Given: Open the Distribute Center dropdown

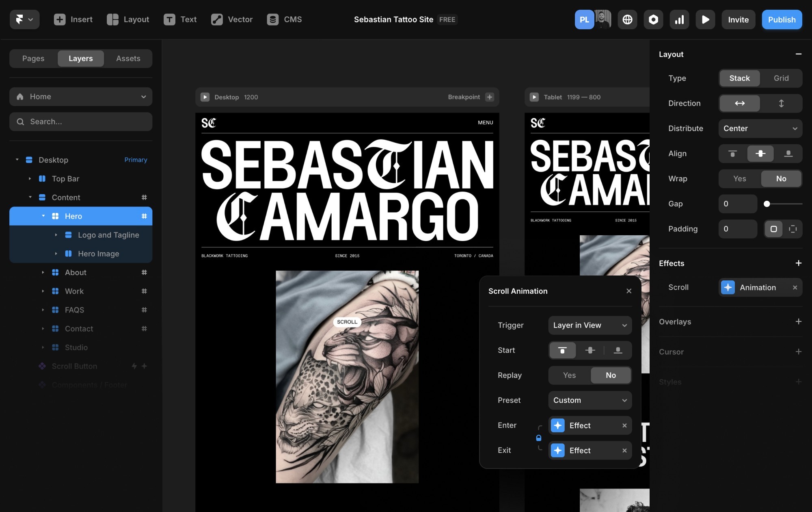Looking at the screenshot, I should tap(760, 128).
